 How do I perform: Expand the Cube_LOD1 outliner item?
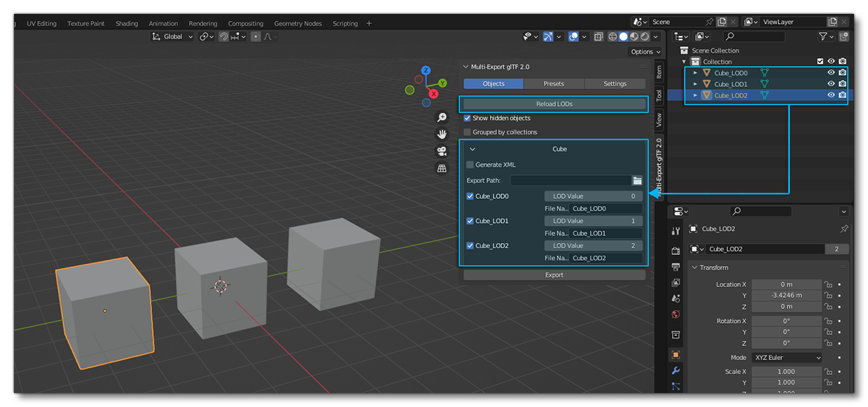coord(694,84)
